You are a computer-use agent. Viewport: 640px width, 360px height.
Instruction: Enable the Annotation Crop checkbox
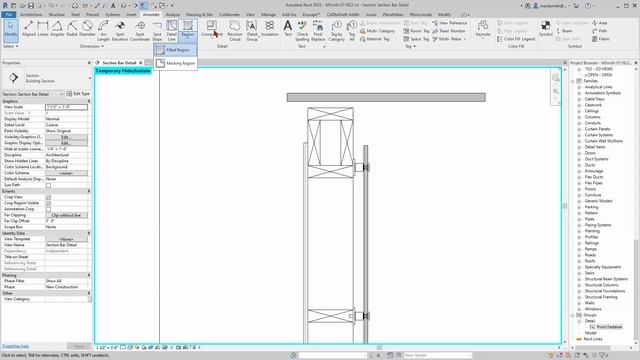48,209
